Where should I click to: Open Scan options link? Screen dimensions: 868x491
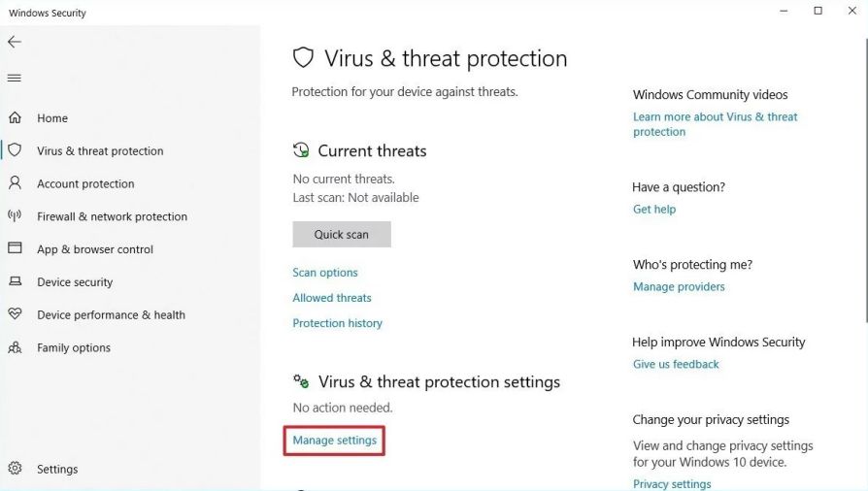point(325,273)
